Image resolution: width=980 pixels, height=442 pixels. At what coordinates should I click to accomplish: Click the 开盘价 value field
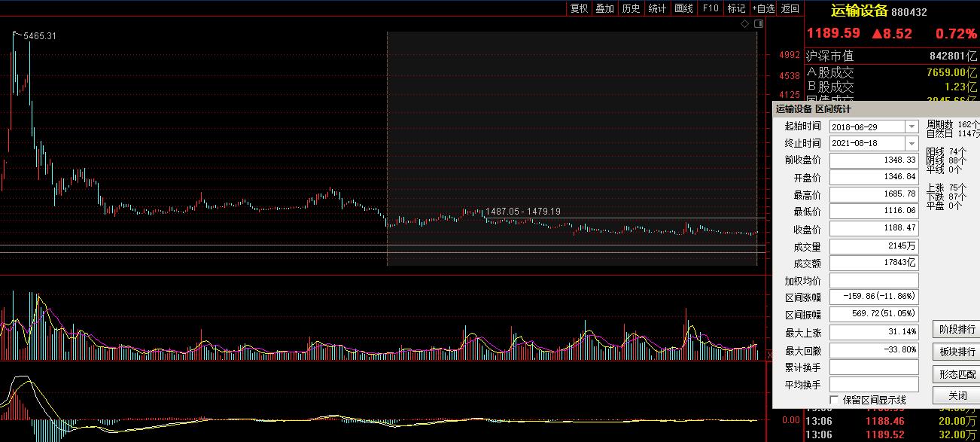tap(874, 178)
